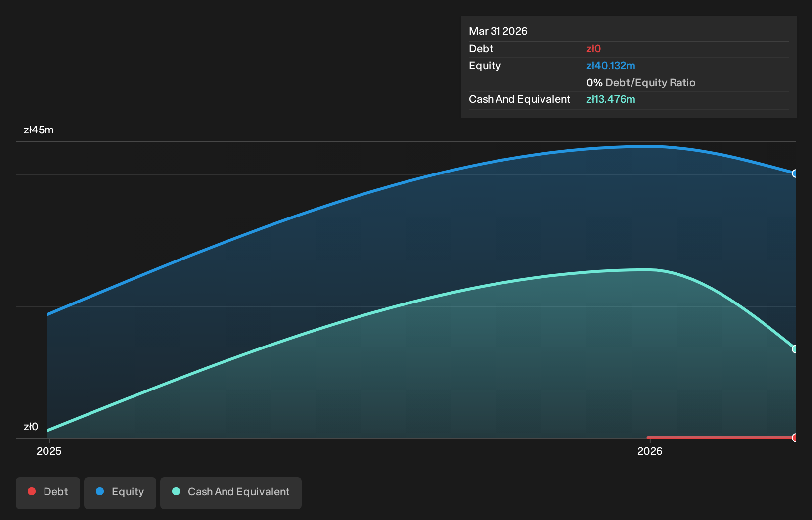Click the blue Equity legend dot
This screenshot has width=812, height=520.
click(100, 491)
